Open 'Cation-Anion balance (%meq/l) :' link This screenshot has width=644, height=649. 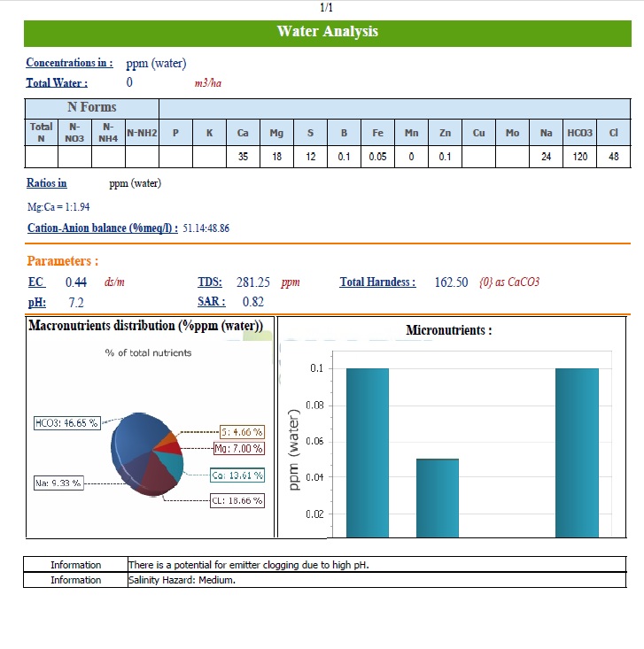(x=102, y=228)
